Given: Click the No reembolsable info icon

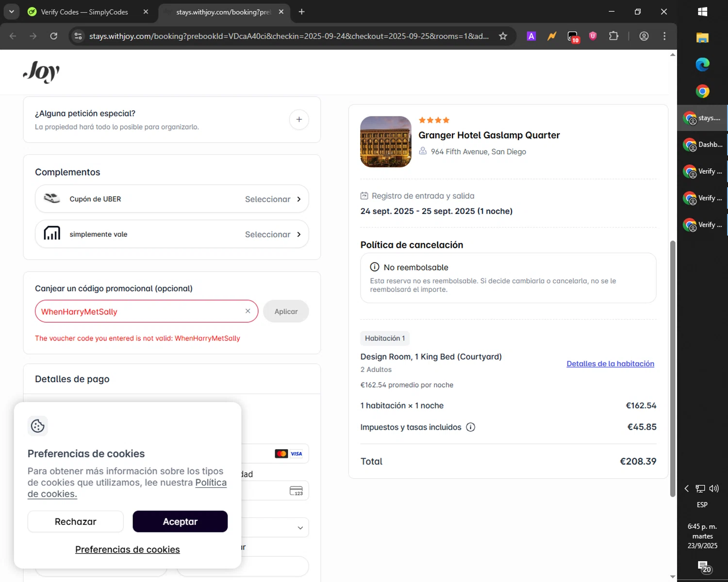Looking at the screenshot, I should coord(375,267).
